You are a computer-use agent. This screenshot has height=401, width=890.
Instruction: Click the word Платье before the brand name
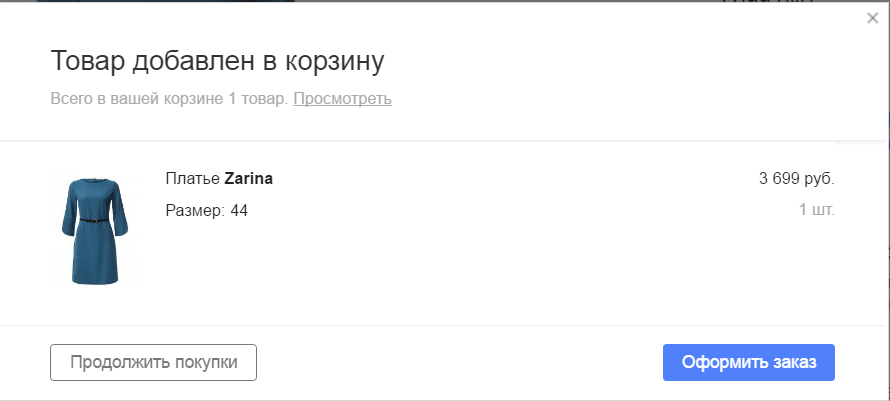point(192,179)
